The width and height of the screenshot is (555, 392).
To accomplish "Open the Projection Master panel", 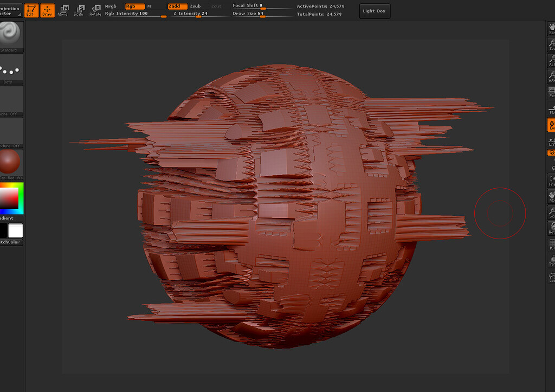I will tap(10, 8).
